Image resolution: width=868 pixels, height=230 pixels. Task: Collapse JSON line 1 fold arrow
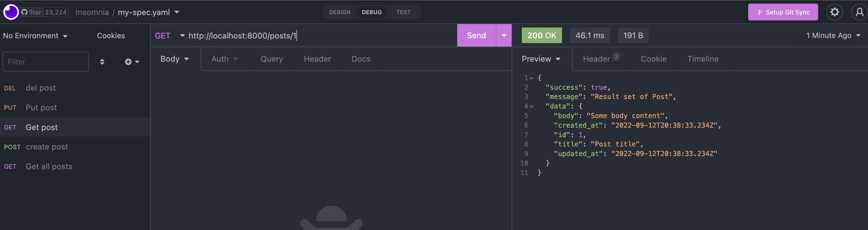click(531, 78)
